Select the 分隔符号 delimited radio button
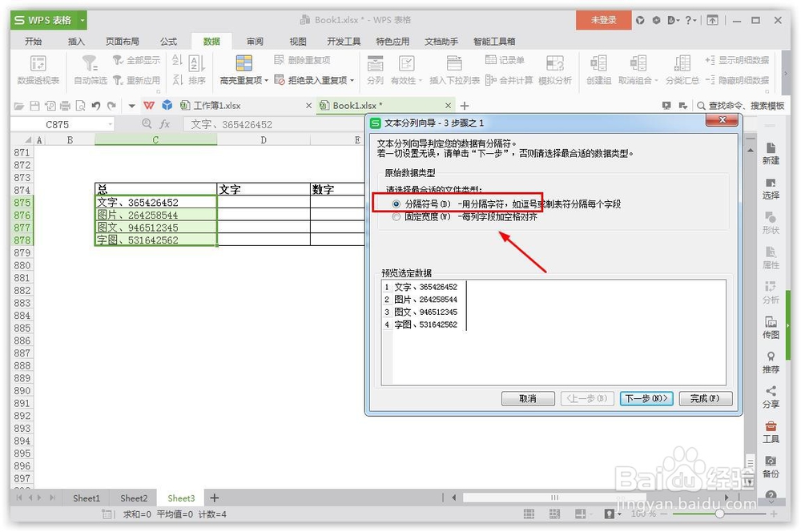Image resolution: width=801 pixels, height=532 pixels. [396, 203]
